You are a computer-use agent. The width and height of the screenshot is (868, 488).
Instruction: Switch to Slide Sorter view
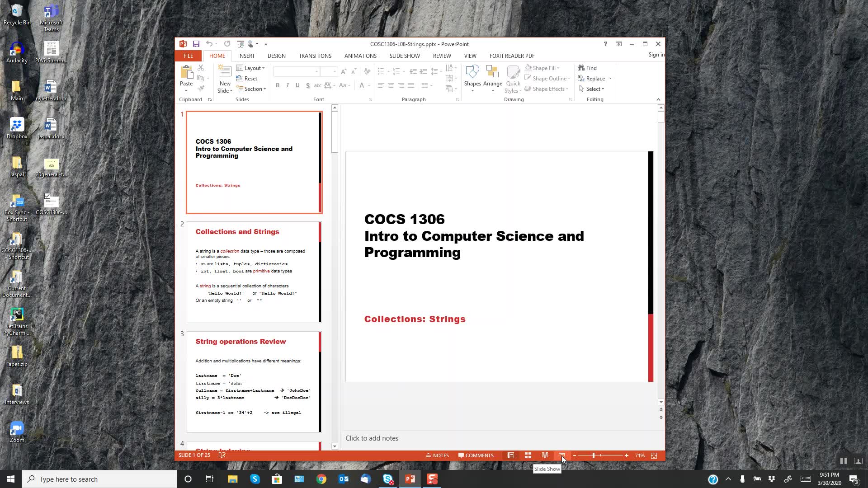[x=528, y=455]
